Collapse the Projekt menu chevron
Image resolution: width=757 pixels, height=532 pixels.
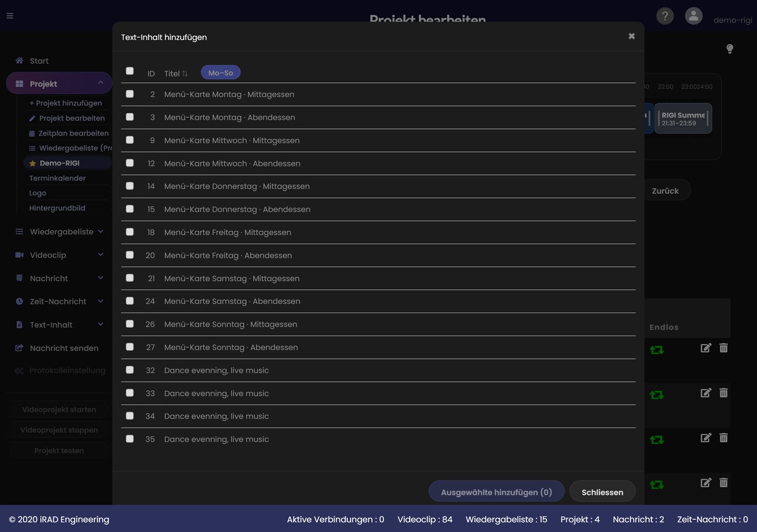pyautogui.click(x=101, y=83)
